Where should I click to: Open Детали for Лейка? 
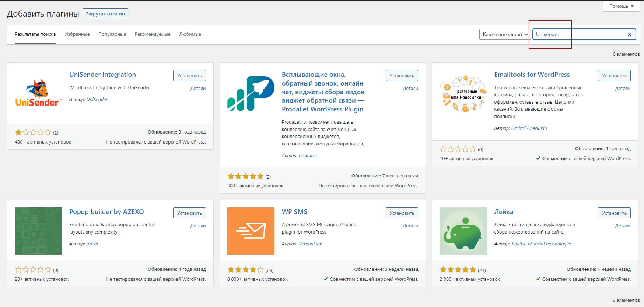coord(623,226)
